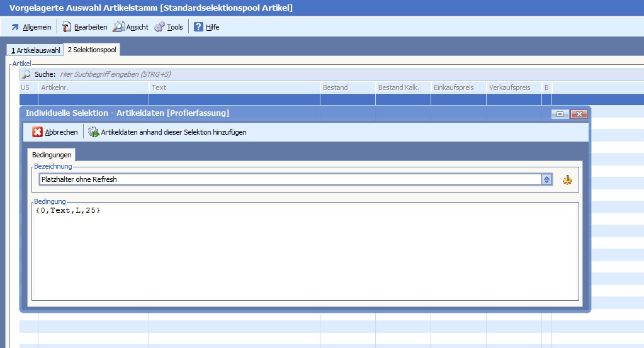Click the yellow icon beside Bezeichnung dropdown
Screen dimensions: 644x348
pyautogui.click(x=567, y=180)
